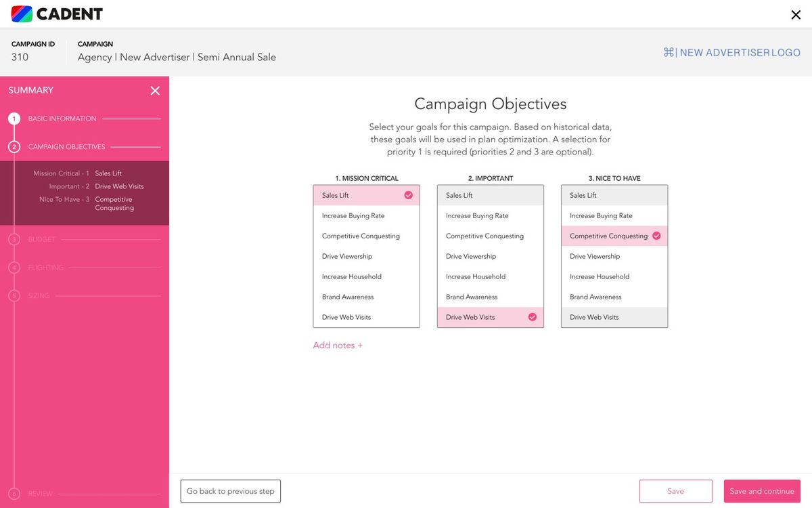The image size is (812, 508).
Task: Click Go back to previous step
Action: click(x=230, y=490)
